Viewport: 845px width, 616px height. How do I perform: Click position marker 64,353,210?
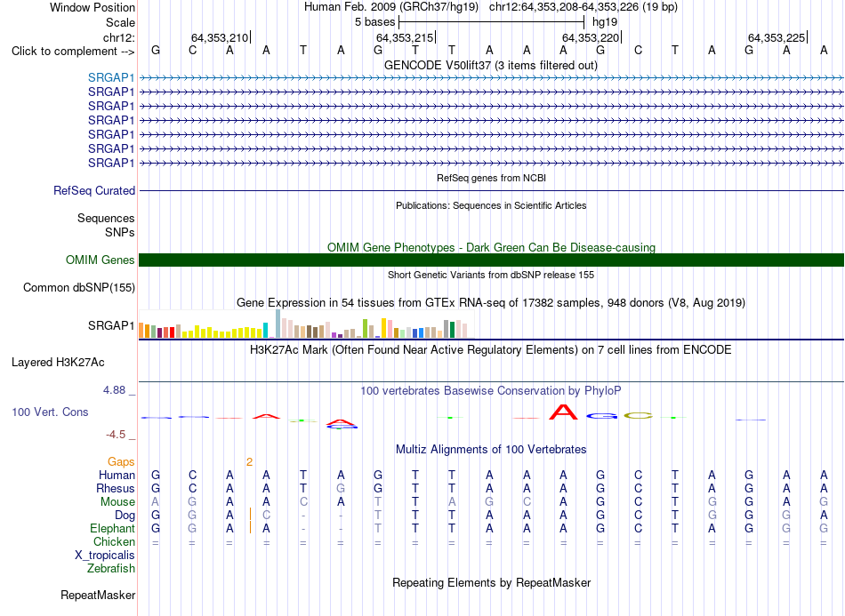point(220,37)
